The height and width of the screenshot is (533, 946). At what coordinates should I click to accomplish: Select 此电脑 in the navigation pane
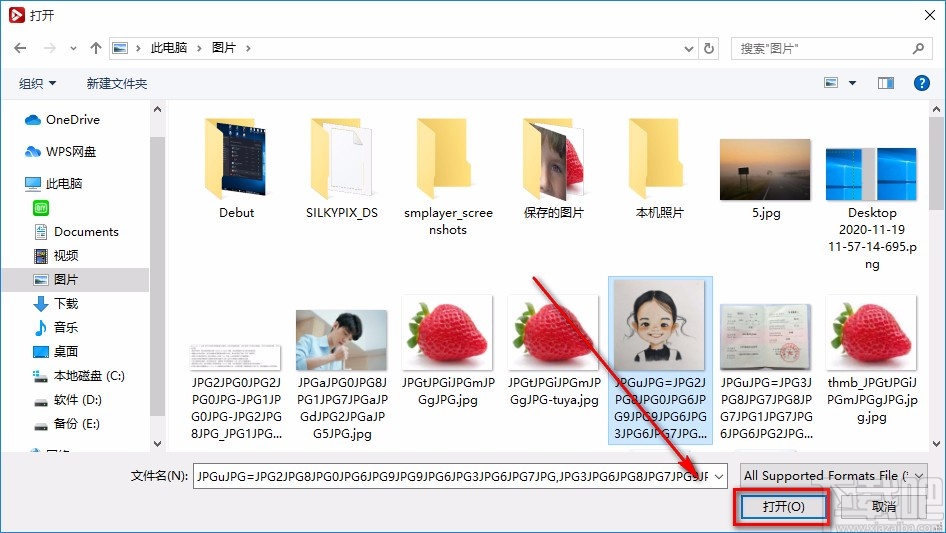click(53, 184)
